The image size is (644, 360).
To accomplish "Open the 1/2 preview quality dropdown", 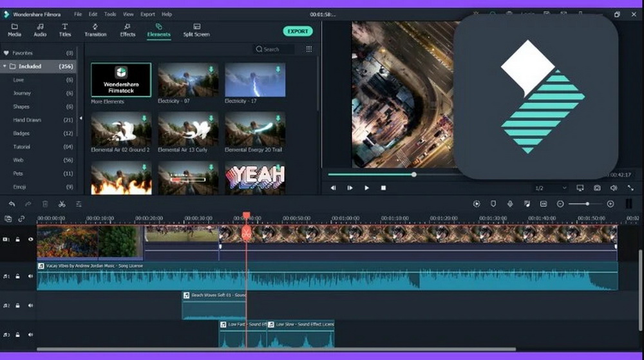I will point(551,188).
